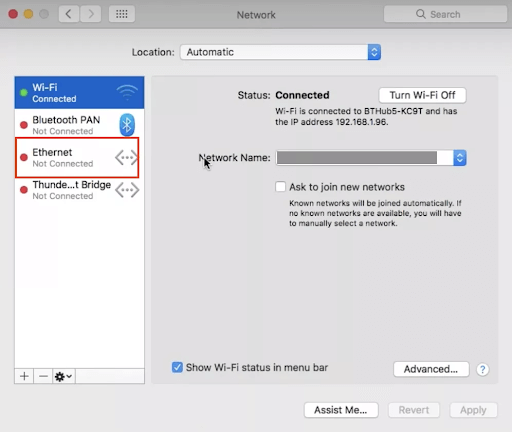Image resolution: width=512 pixels, height=432 pixels.
Task: Click the back navigation arrow
Action: (69, 14)
